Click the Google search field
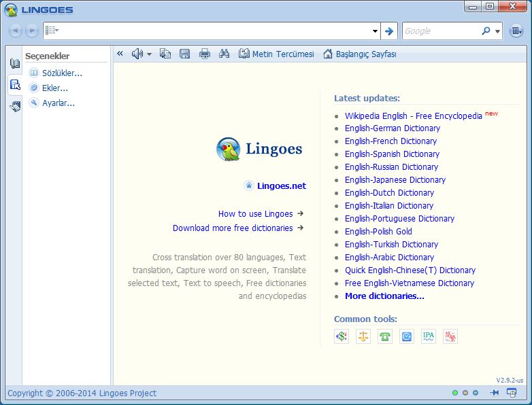This screenshot has width=532, height=405. 440,31
